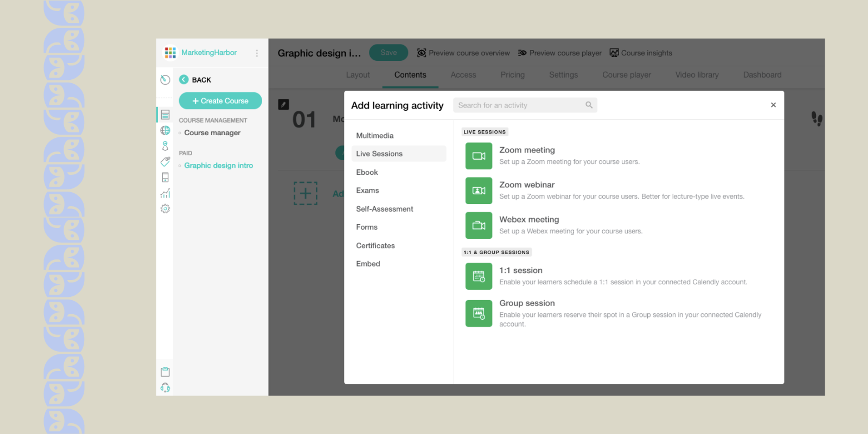Open the support headset icon

pos(165,387)
